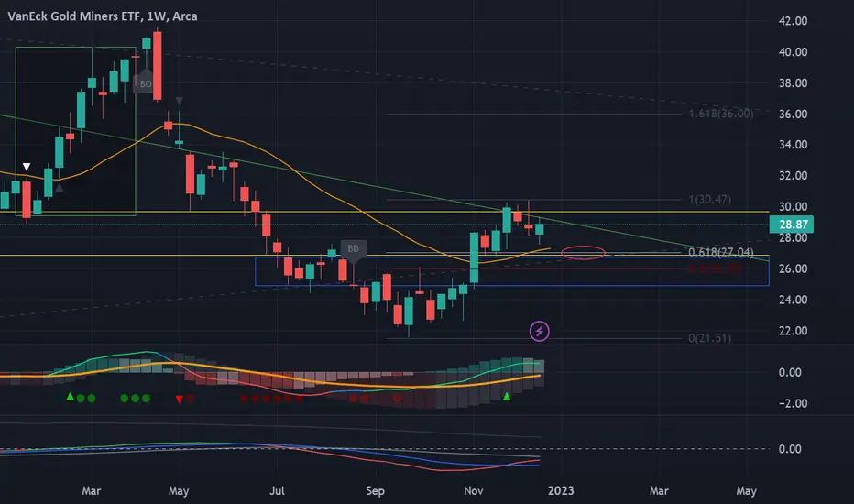Click the gray down-triangle marker near May

click(x=180, y=101)
